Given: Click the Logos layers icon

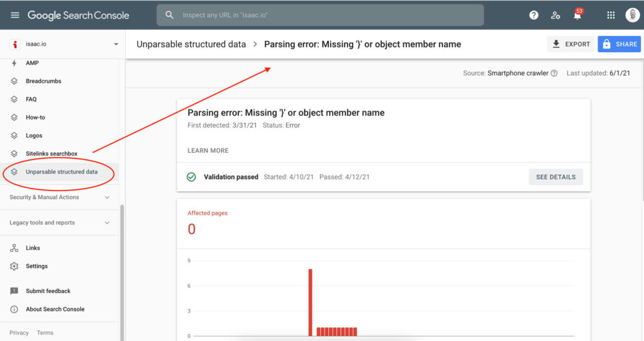Looking at the screenshot, I should tap(14, 135).
